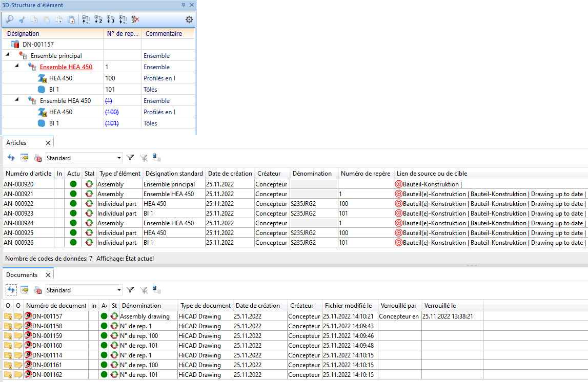Viewport: 588px width, 382px height.
Task: Sort by Numéro d'article column header
Action: click(28, 174)
